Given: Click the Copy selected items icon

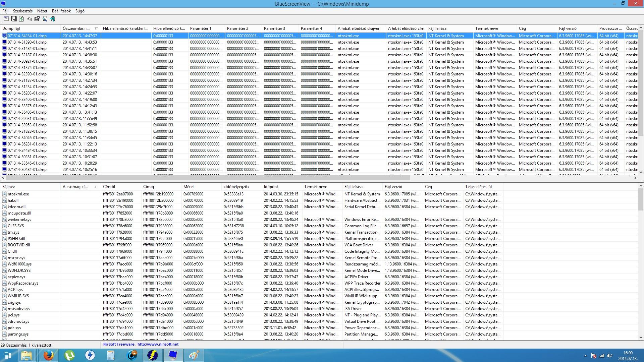Looking at the screenshot, I should (x=29, y=19).
